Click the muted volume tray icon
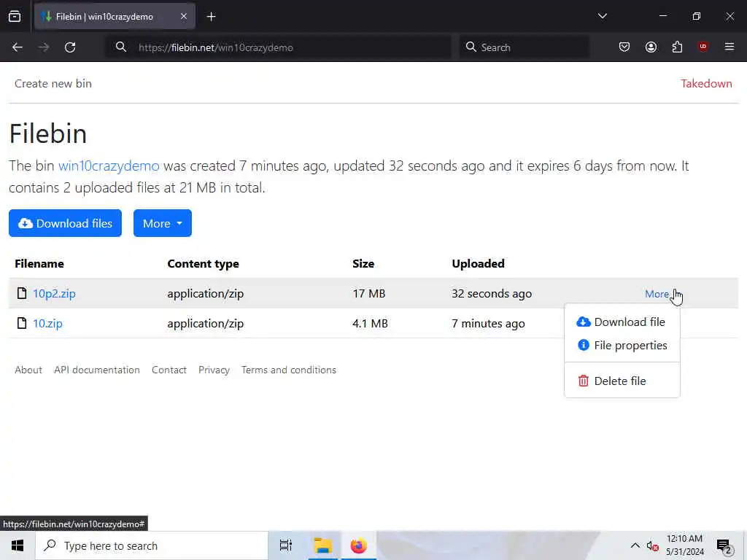The width and height of the screenshot is (747, 560). tap(652, 545)
